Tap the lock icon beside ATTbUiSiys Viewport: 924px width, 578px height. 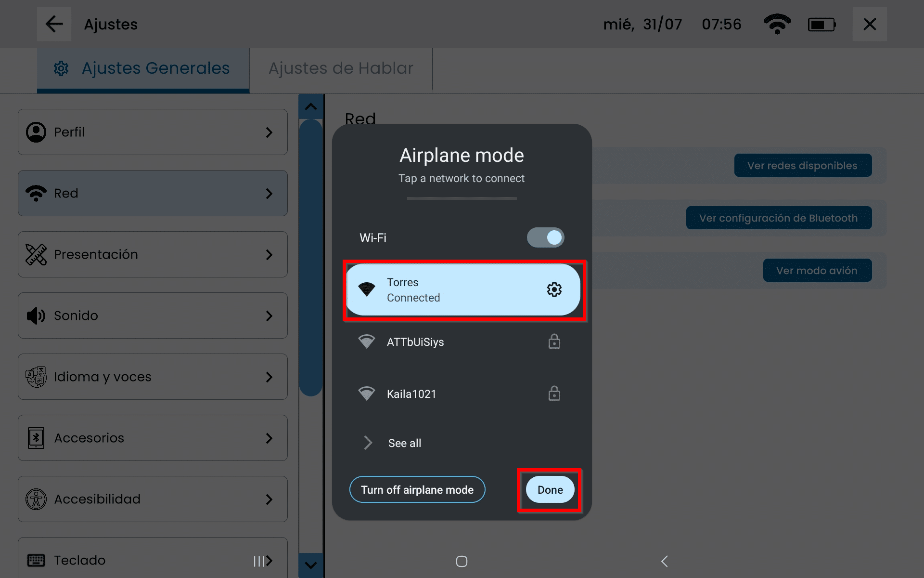[554, 342]
